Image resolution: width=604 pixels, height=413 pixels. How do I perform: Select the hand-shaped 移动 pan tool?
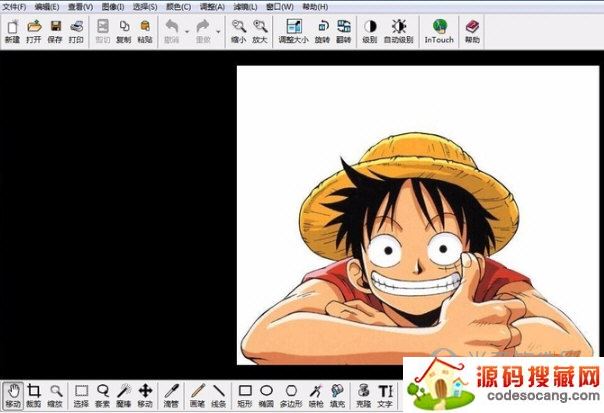click(x=13, y=395)
